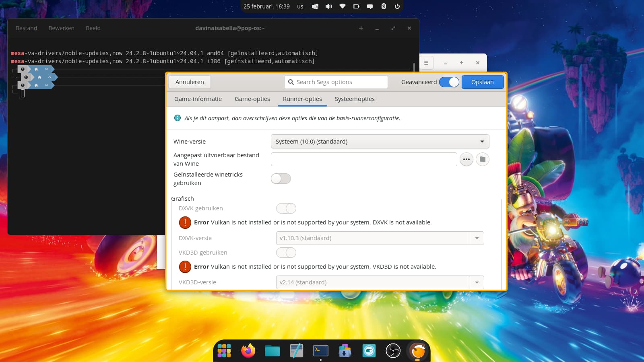Open the 'us' keyboard layout menu
The height and width of the screenshot is (362, 644).
(x=300, y=6)
